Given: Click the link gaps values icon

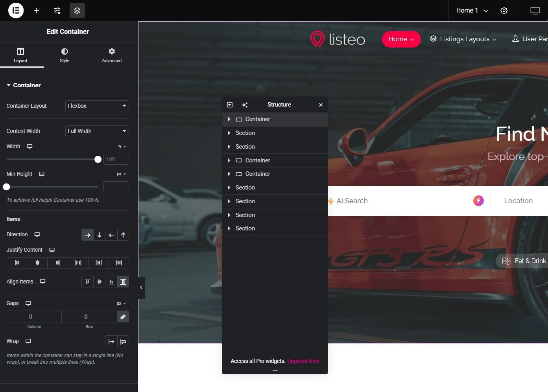Looking at the screenshot, I should [123, 317].
